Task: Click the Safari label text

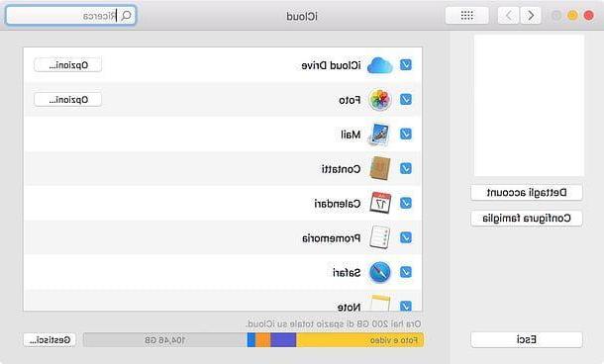Action: 347,273
